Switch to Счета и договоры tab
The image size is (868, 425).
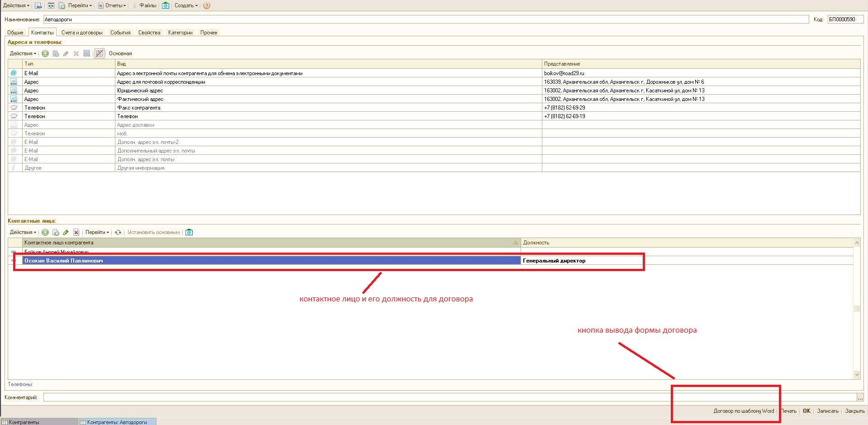[82, 33]
